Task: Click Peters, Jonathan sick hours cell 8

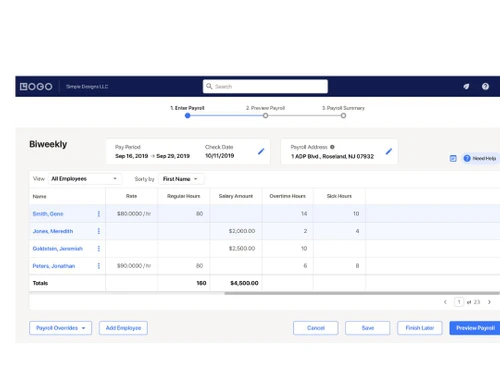Action: click(339, 266)
